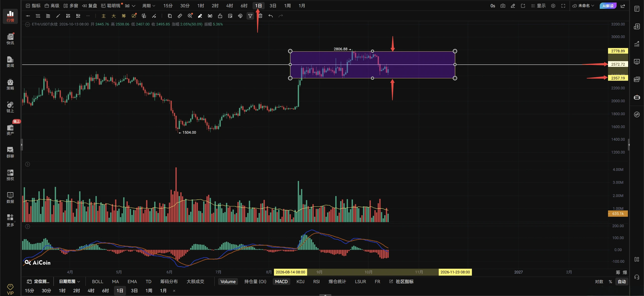Take a chart screenshot with camera icon
This screenshot has height=296, width=644.
503,6
